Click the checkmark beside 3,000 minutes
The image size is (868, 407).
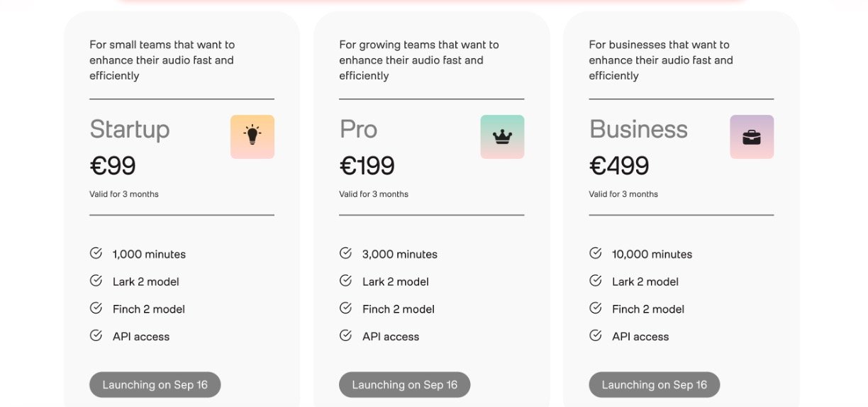345,253
